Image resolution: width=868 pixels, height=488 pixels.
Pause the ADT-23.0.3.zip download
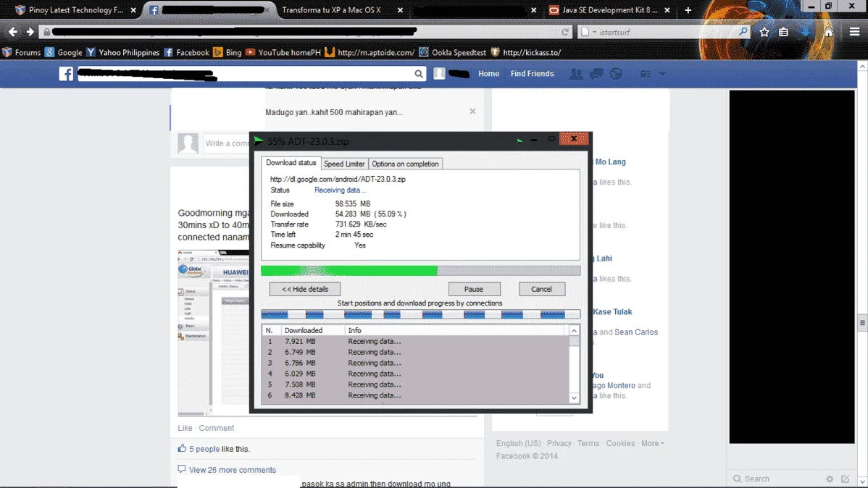click(474, 289)
